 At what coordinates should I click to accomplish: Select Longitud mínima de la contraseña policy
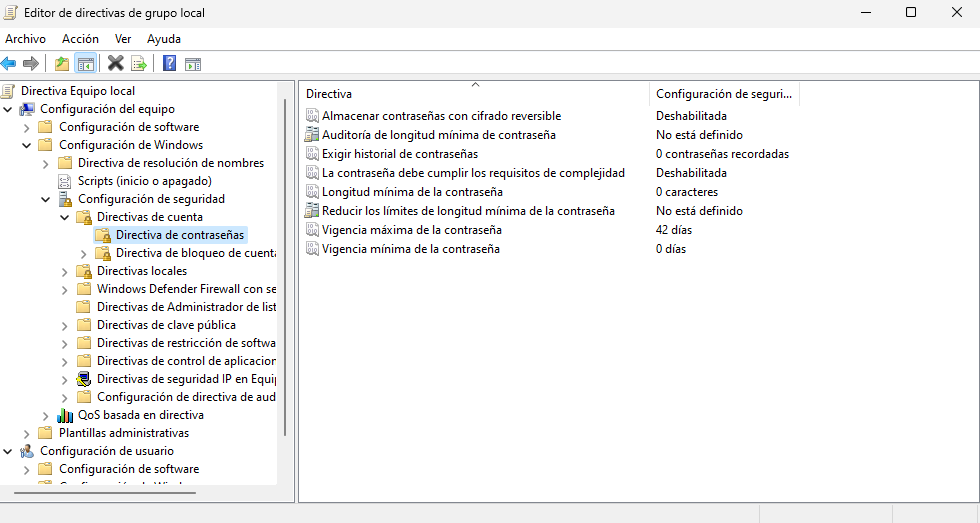(x=411, y=192)
